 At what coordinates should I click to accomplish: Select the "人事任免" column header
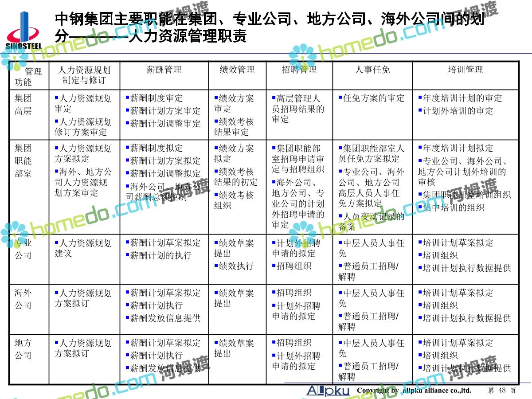click(372, 70)
